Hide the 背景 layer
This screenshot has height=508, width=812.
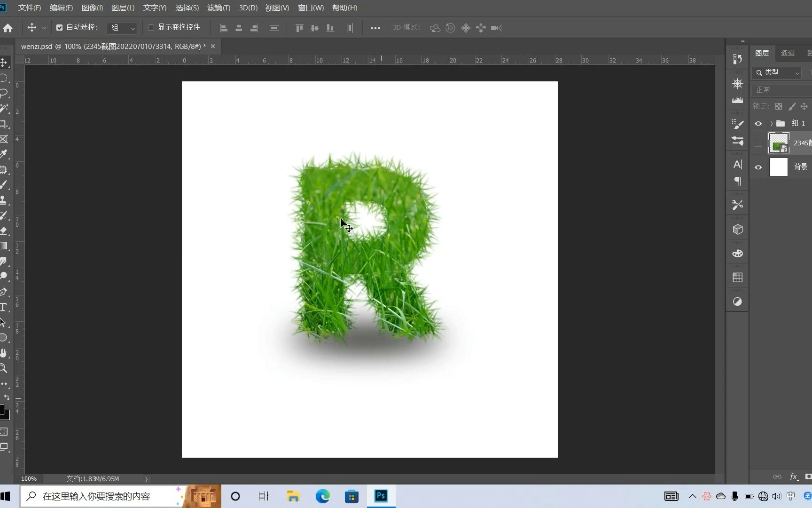tap(758, 167)
